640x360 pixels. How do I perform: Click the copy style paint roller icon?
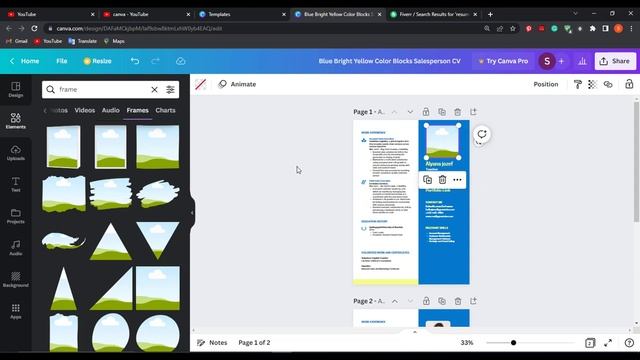(x=578, y=84)
